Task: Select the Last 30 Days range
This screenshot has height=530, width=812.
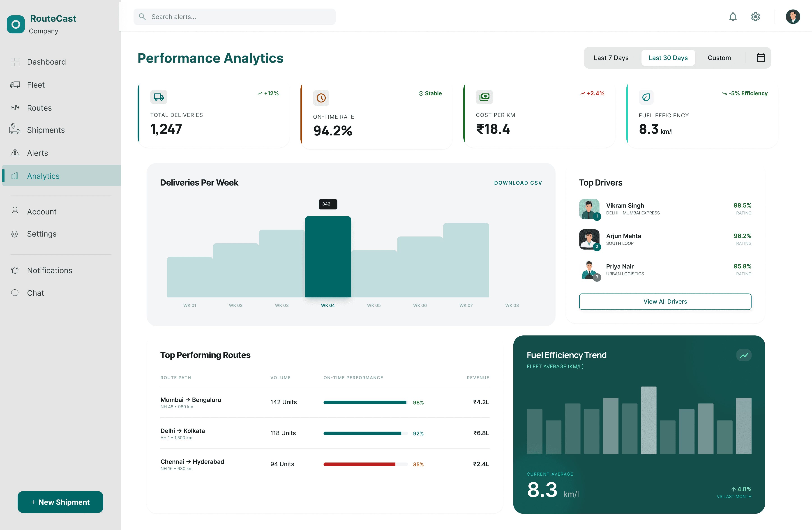Action: (x=668, y=58)
